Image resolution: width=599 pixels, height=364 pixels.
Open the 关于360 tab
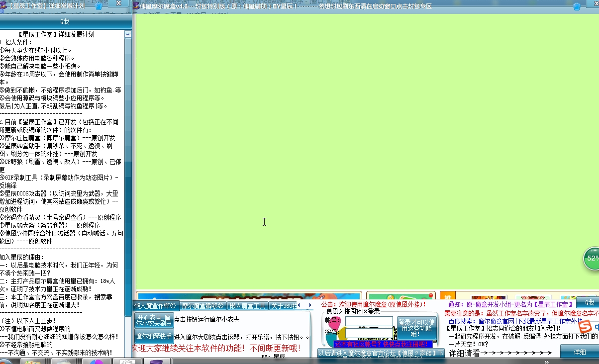(x=283, y=306)
